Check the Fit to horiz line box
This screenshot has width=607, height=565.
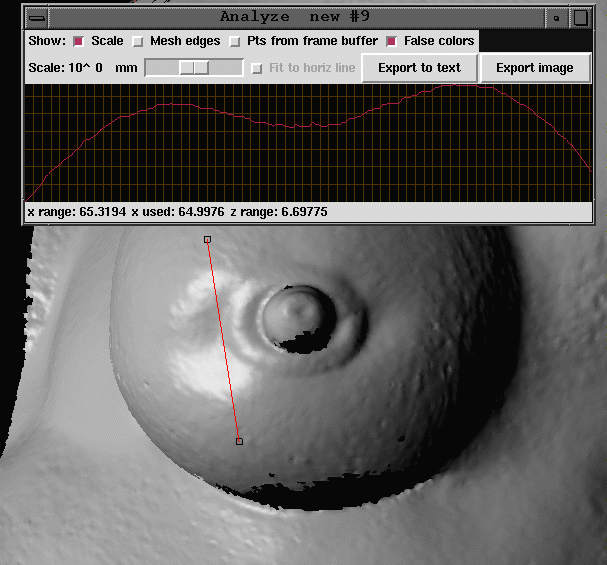(x=257, y=68)
